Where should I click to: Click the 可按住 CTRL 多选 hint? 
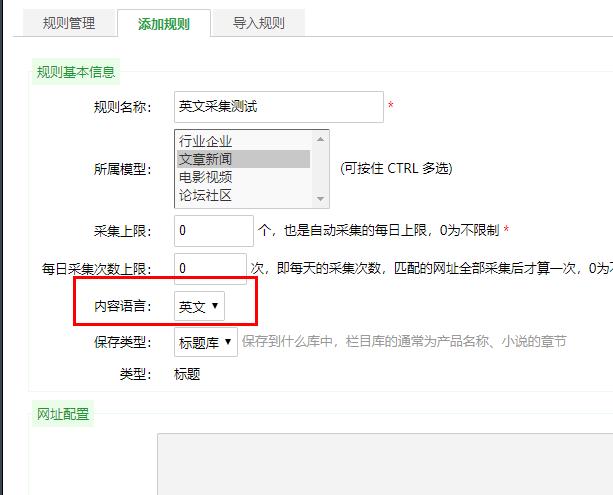(396, 169)
